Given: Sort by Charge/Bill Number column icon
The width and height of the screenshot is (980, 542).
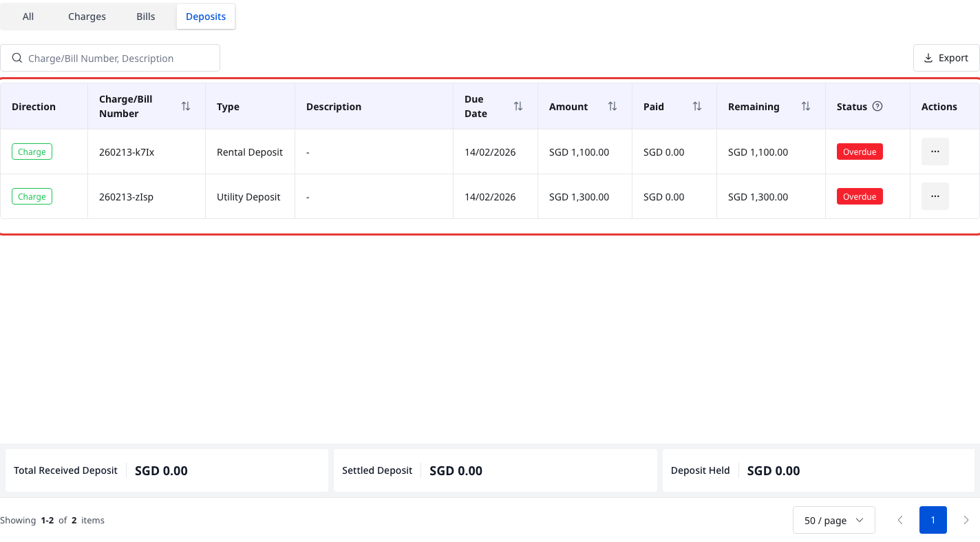Looking at the screenshot, I should click(x=186, y=106).
